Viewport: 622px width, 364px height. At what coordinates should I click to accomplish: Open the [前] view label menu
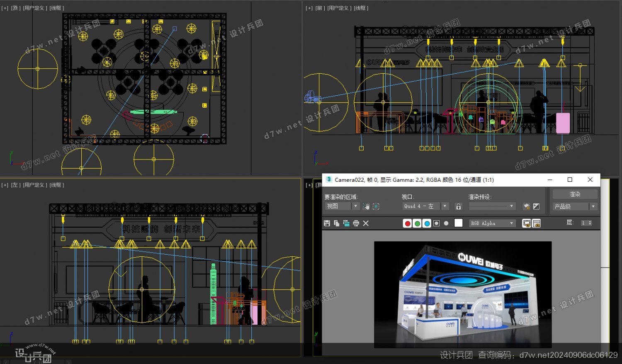(320, 8)
